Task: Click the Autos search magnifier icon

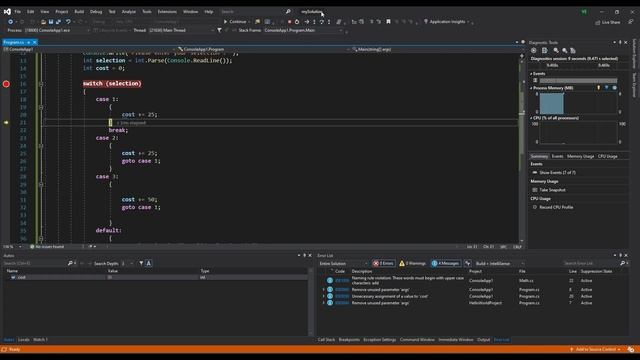Action: point(70,263)
